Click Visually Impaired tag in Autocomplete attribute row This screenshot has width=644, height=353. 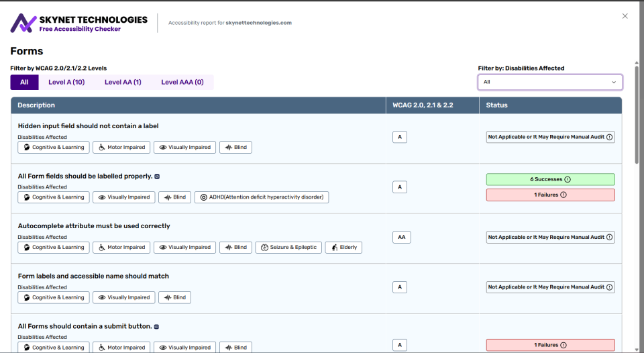pyautogui.click(x=185, y=248)
